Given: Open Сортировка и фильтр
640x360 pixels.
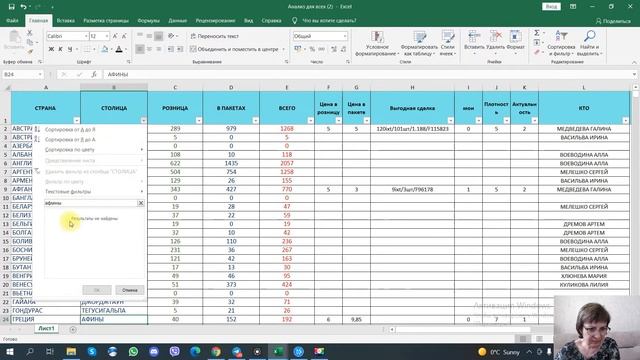Looking at the screenshot, I should pos(561,43).
